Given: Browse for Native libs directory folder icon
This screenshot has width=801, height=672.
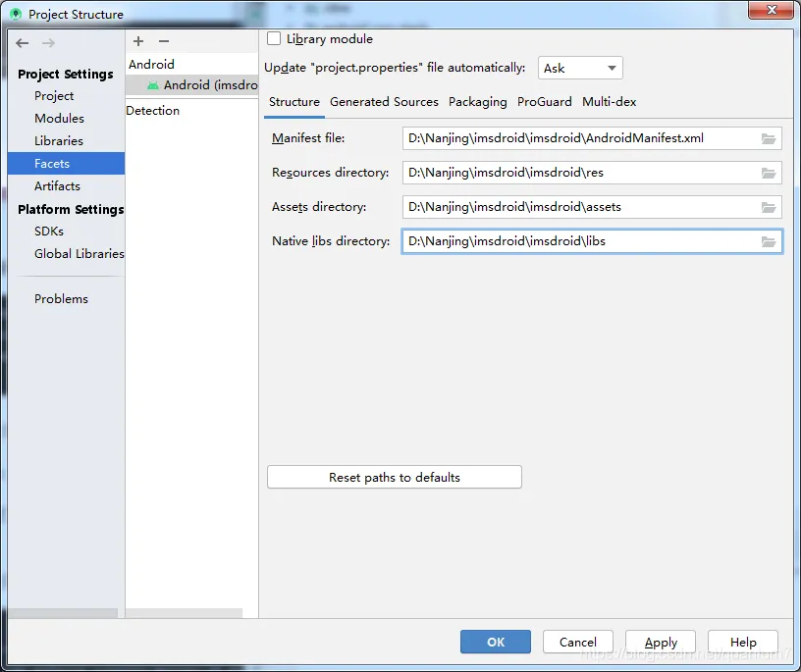Looking at the screenshot, I should click(769, 241).
